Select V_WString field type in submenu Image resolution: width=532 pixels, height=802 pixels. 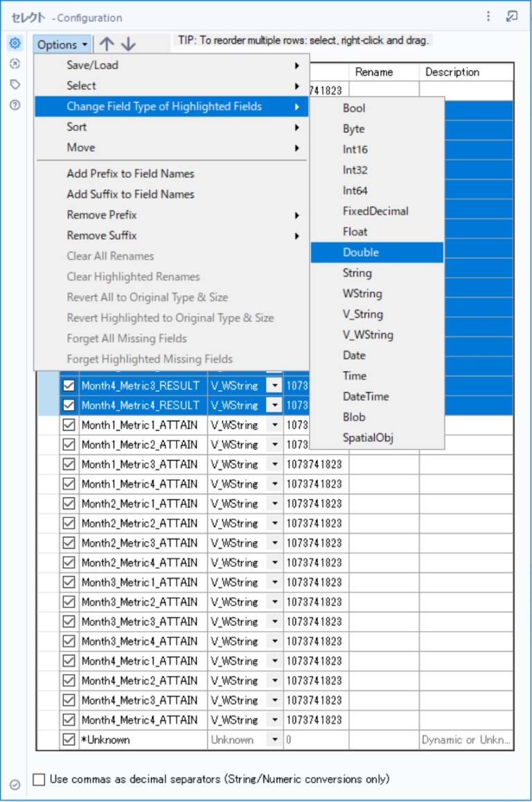click(377, 335)
